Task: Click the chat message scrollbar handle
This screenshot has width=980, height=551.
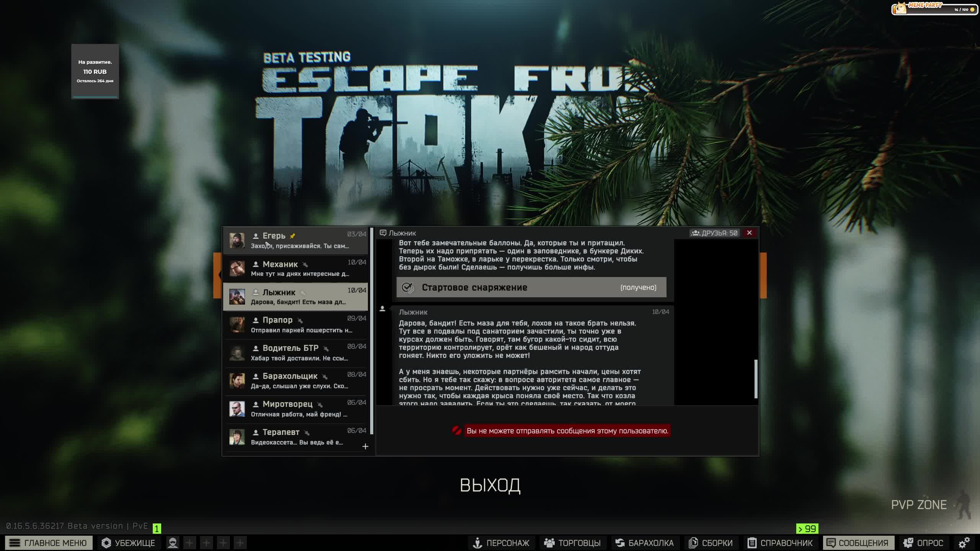Action: click(x=756, y=379)
